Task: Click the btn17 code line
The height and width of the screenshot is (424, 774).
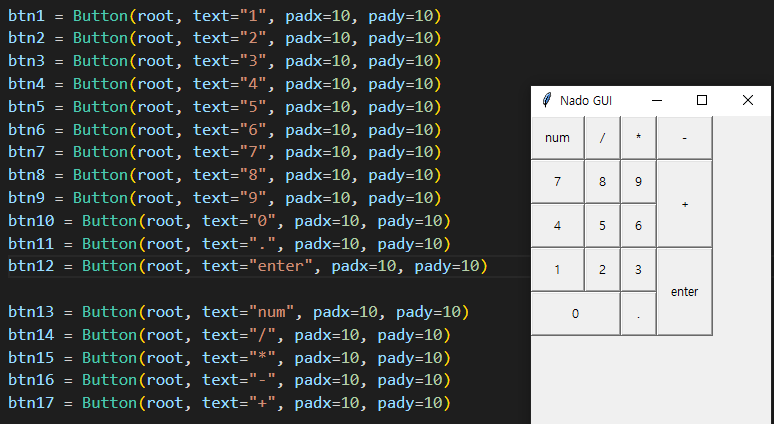Action: (229, 403)
